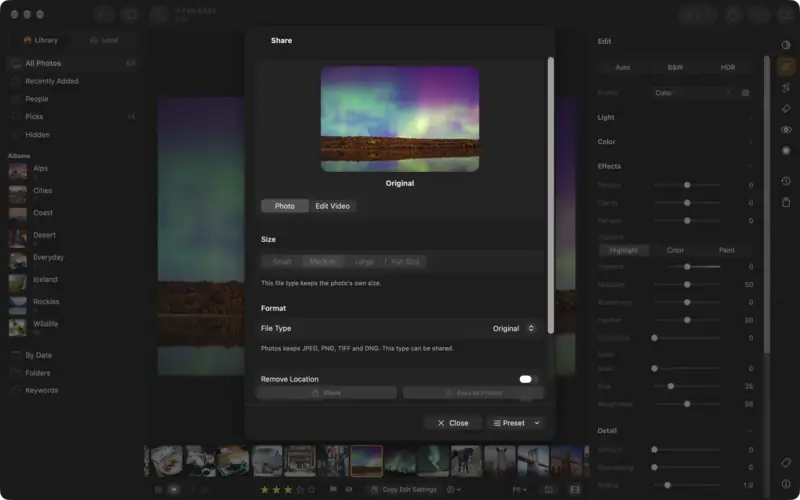Click Copy Edit Settings
The image size is (800, 500).
pyautogui.click(x=404, y=489)
